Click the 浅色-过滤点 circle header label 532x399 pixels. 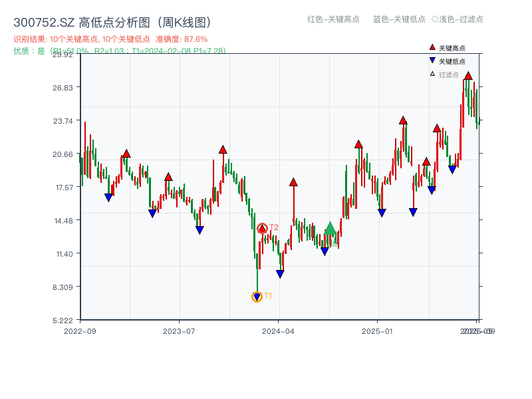click(x=458, y=19)
